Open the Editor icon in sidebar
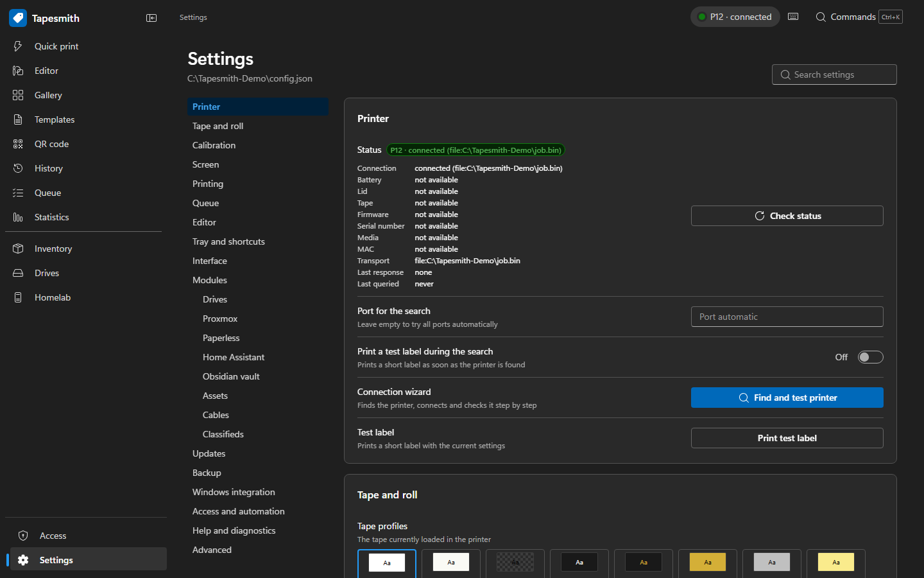924x578 pixels. [18, 71]
